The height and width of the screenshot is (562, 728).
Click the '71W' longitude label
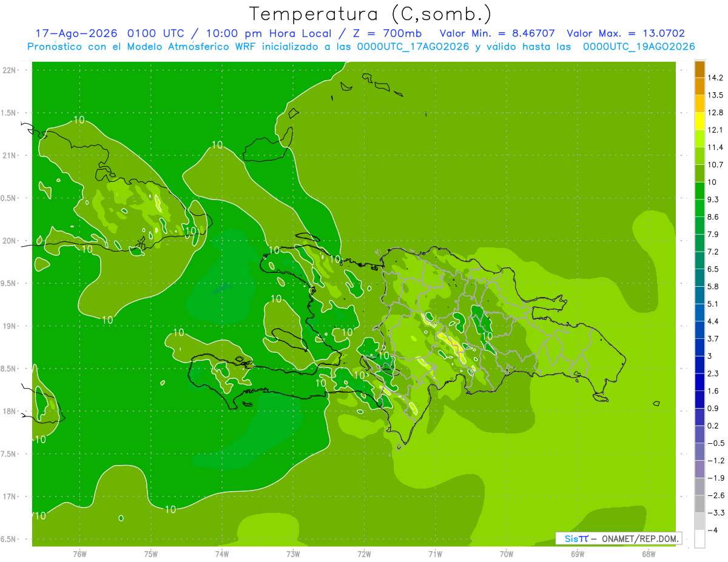pyautogui.click(x=435, y=554)
